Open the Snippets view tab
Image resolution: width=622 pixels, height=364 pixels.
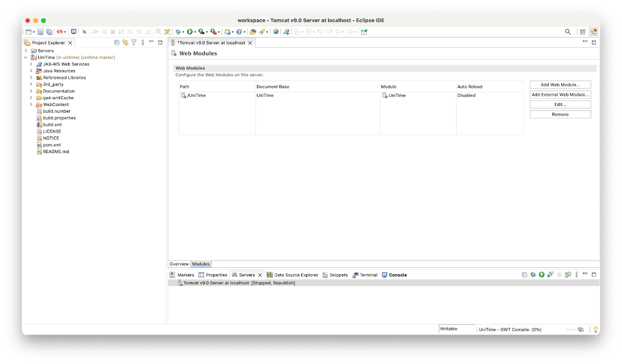[335, 275]
